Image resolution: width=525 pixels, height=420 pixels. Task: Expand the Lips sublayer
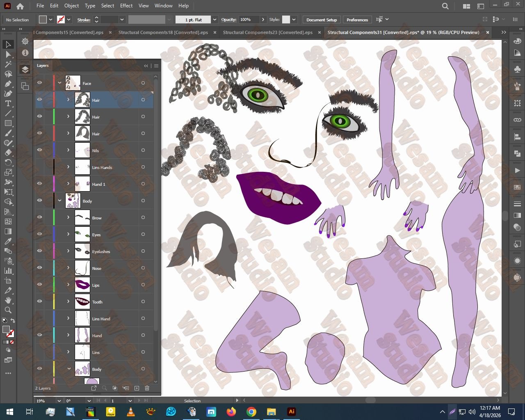[x=68, y=285]
